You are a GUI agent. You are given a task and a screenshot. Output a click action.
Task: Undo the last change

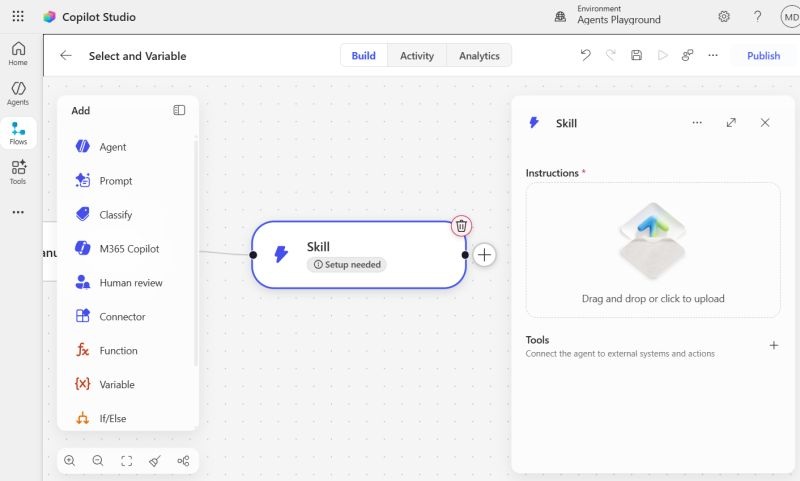pyautogui.click(x=586, y=55)
